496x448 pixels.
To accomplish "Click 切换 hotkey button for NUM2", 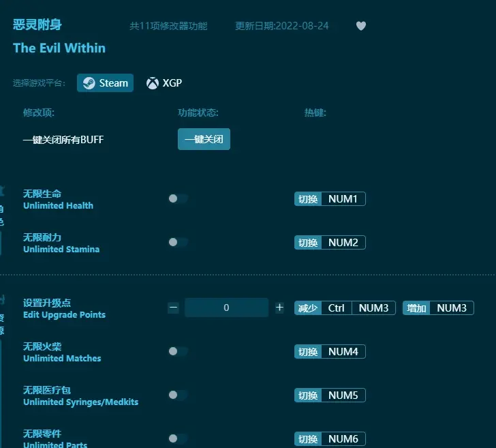I will (308, 243).
